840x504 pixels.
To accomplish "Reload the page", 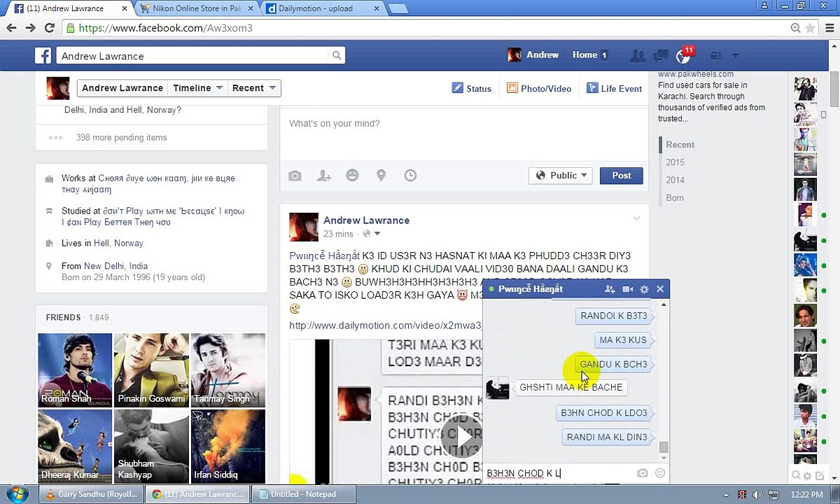I will 49,28.
